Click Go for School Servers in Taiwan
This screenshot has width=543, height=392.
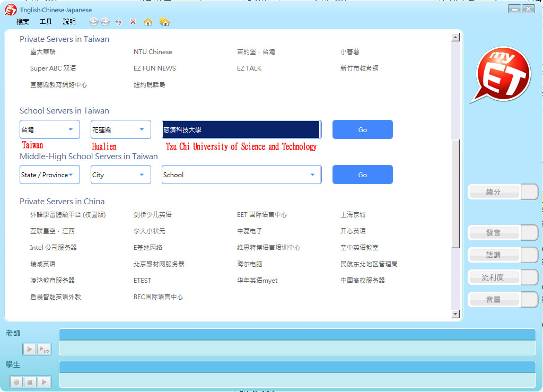[x=363, y=129]
